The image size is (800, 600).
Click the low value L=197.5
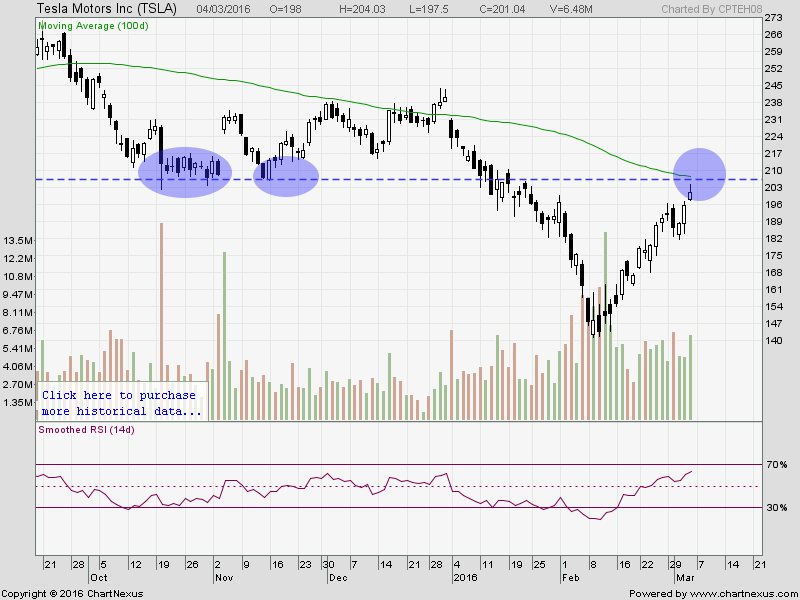click(429, 9)
